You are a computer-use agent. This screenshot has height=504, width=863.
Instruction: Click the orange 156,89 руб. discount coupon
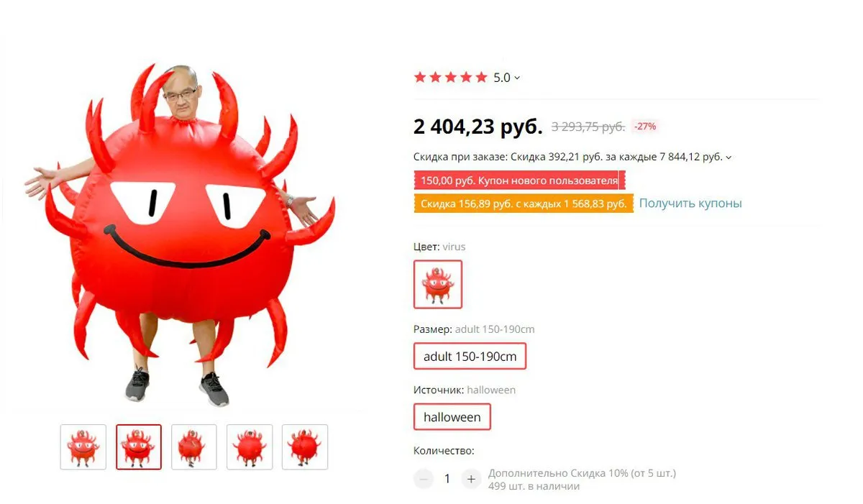[x=524, y=203]
